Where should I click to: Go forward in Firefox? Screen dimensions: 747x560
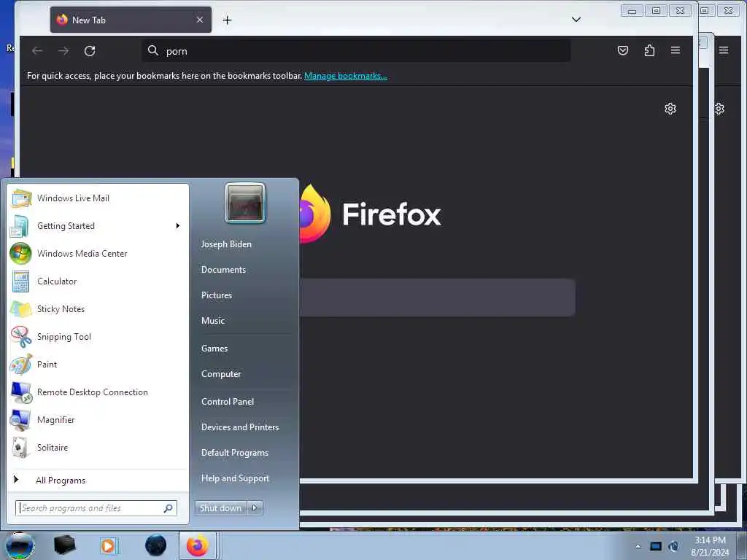tap(63, 50)
